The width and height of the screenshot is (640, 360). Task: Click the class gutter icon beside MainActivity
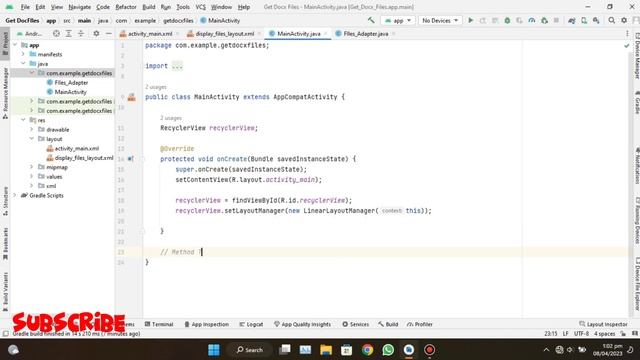coord(131,97)
